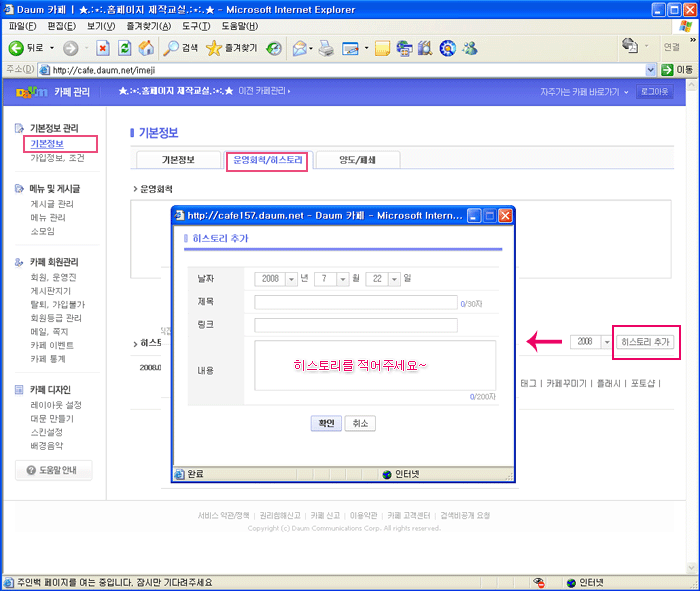This screenshot has height=591, width=700.
Task: Click the 내용 text area in popup
Action: [x=375, y=366]
